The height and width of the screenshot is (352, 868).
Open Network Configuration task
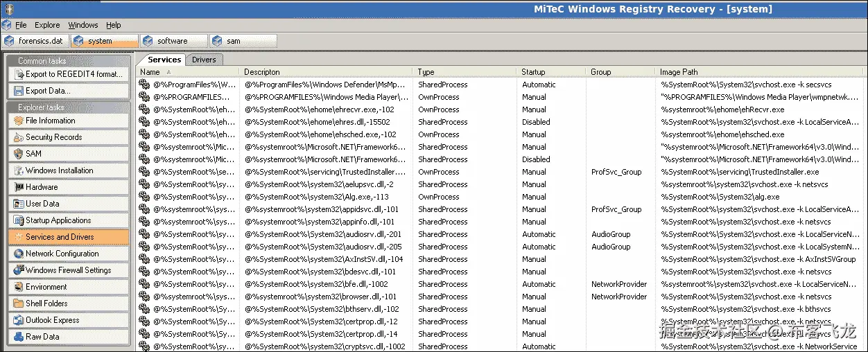pos(68,254)
